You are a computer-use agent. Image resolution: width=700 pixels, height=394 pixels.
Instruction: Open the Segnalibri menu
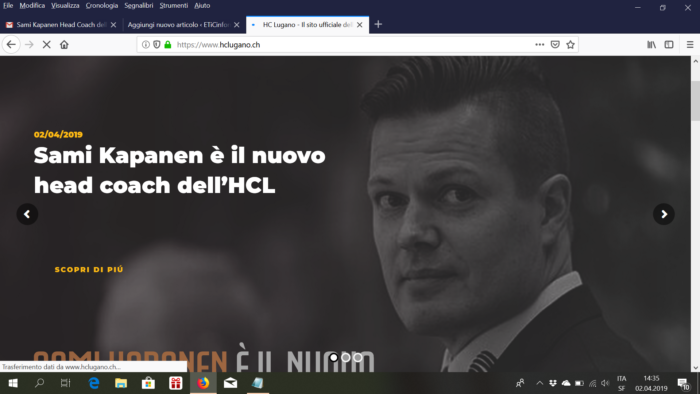[x=138, y=5]
